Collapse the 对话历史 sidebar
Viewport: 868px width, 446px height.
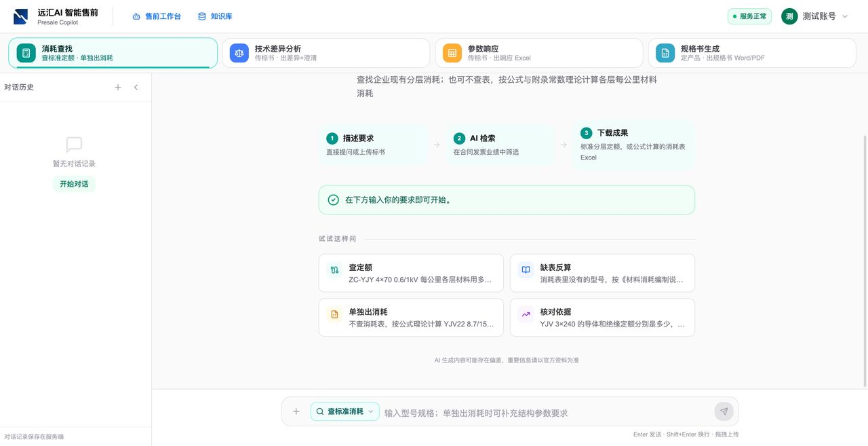pos(136,88)
